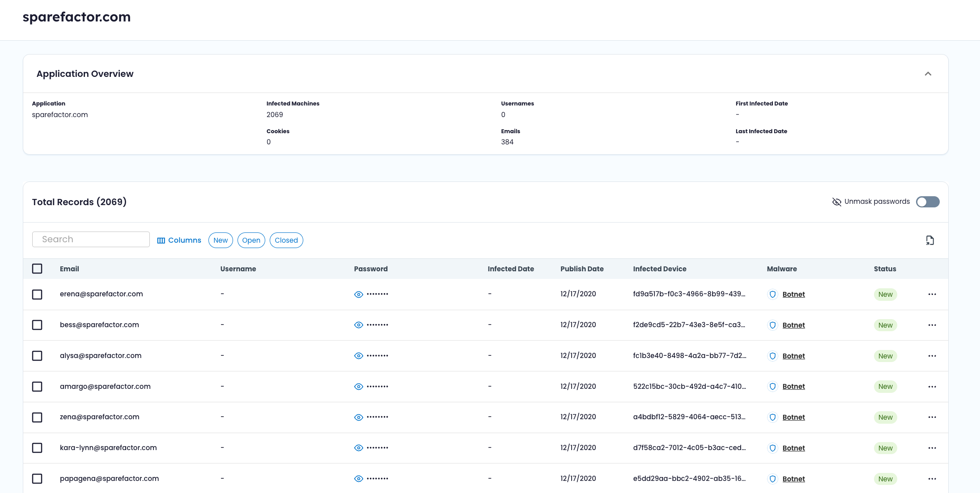Select the bess@sparefactor.com row checkbox

point(37,325)
